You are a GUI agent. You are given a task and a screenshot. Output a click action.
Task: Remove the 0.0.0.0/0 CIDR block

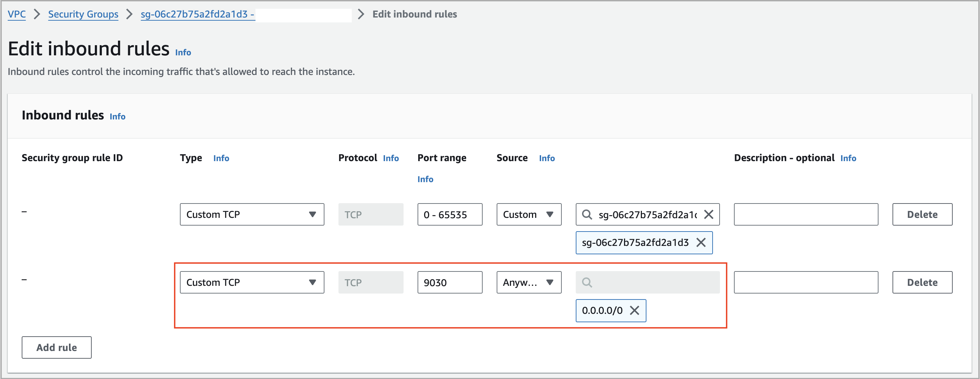click(635, 310)
